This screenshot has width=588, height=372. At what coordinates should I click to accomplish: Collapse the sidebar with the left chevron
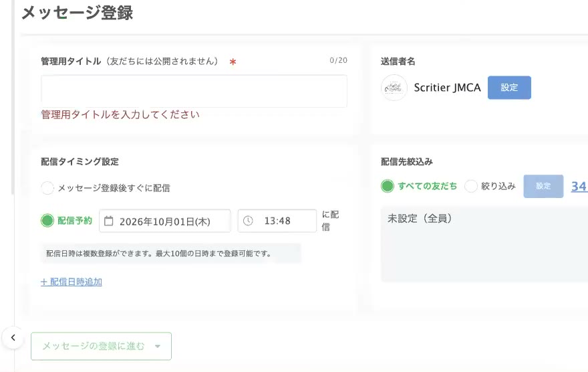[x=13, y=337]
